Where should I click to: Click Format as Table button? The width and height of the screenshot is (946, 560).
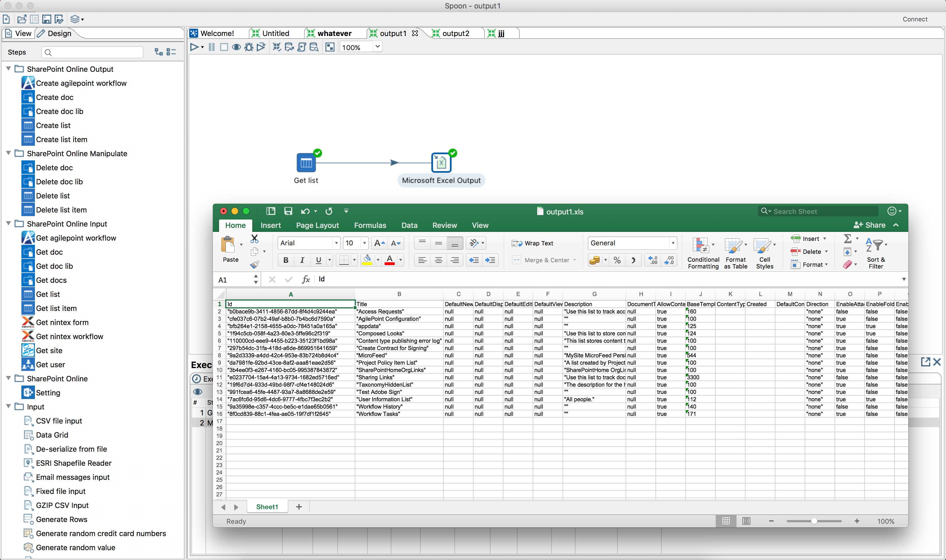pyautogui.click(x=735, y=254)
